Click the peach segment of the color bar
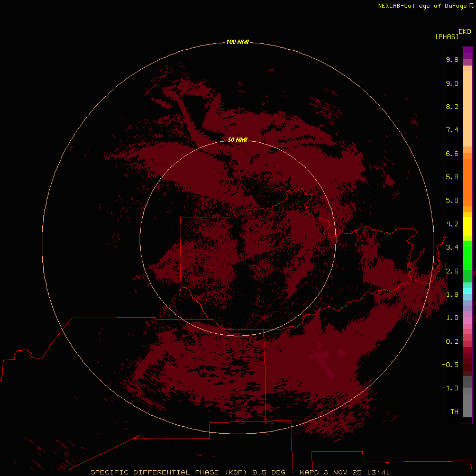The width and height of the screenshot is (476, 476). (x=467, y=108)
